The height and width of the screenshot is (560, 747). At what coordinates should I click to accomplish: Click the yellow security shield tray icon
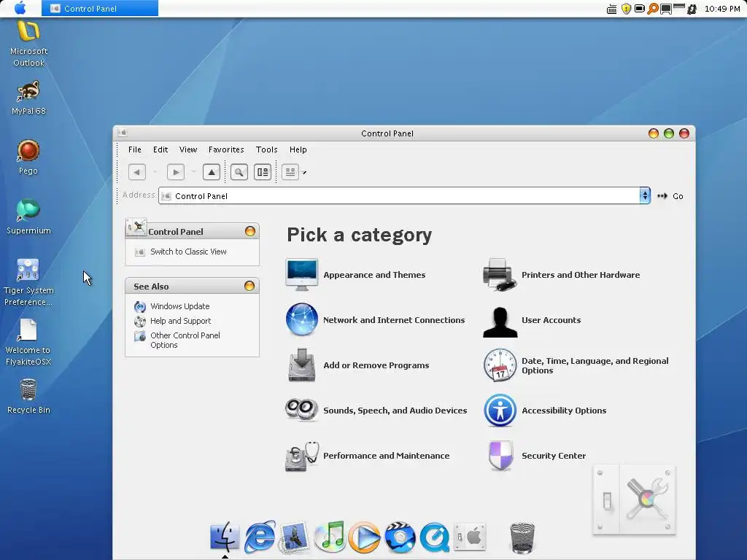626,9
